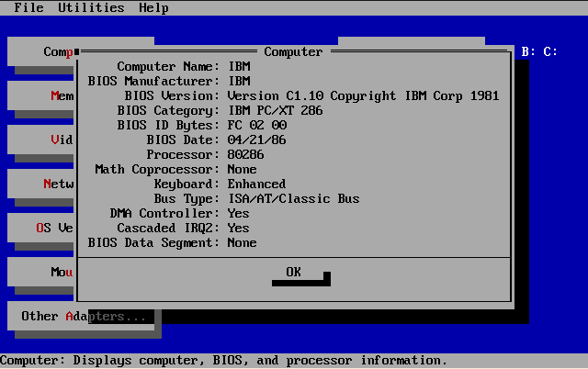Open the Help menu
This screenshot has width=588, height=369.
click(x=153, y=7)
